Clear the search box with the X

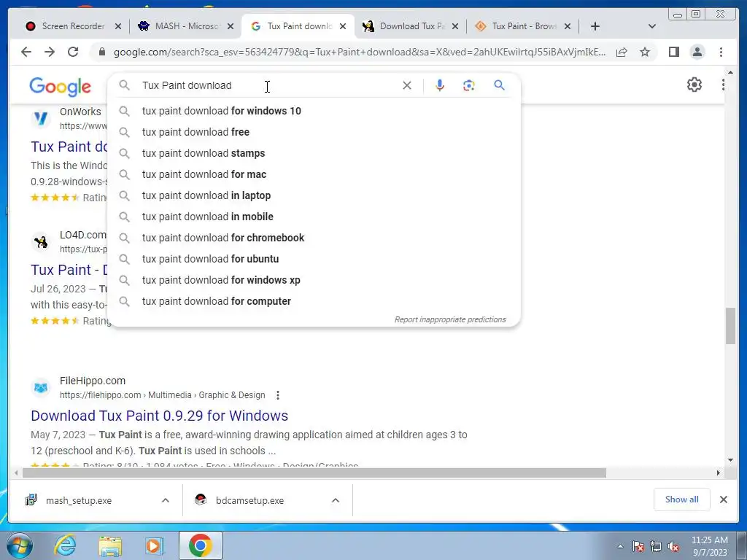point(407,85)
